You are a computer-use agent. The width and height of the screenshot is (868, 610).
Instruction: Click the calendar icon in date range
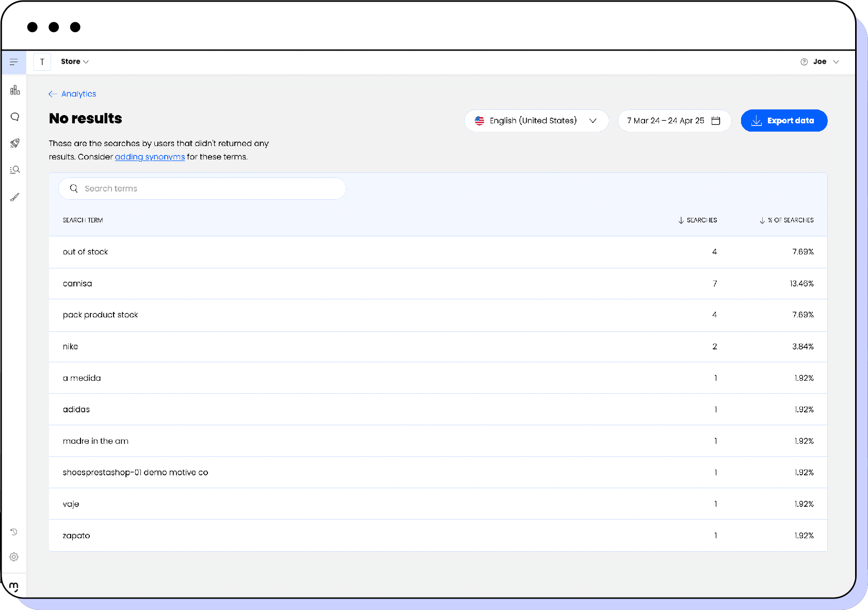click(716, 121)
